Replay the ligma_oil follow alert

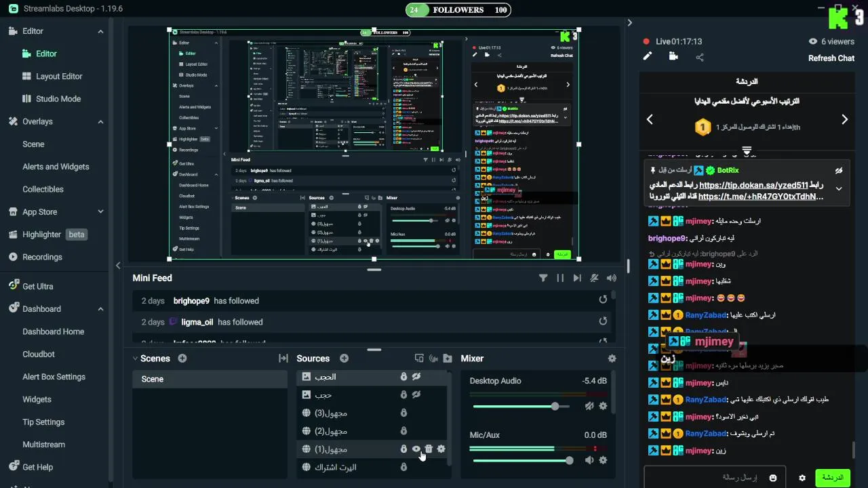603,321
